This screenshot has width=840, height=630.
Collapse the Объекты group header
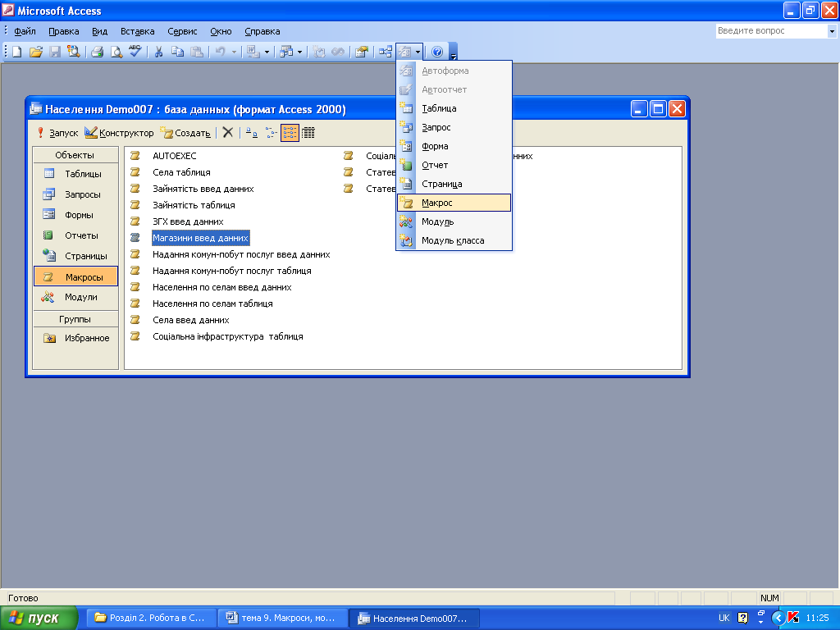coord(75,155)
